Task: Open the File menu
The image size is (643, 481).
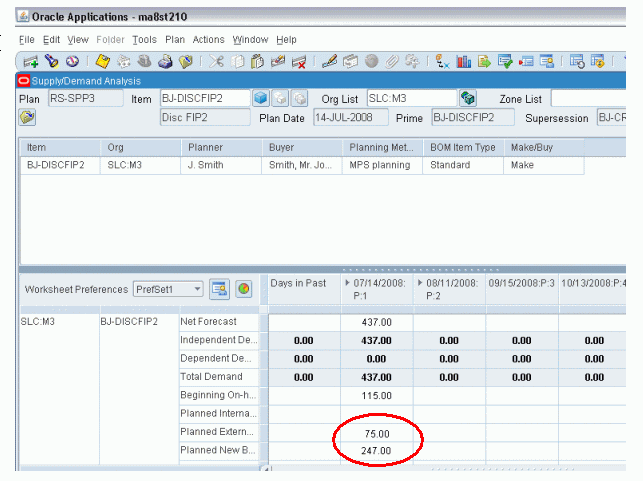Action: point(27,40)
